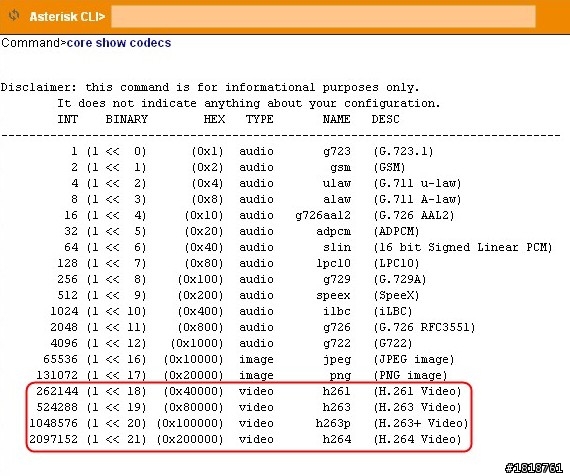This screenshot has height=476, width=570.
Task: Click the '(LPC10)' description
Action: [397, 263]
